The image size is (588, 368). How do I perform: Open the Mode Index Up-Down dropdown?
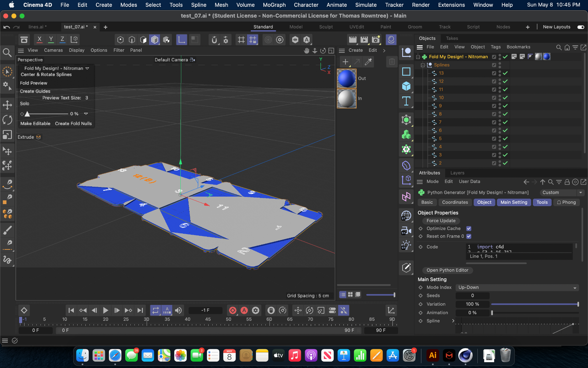[517, 288]
